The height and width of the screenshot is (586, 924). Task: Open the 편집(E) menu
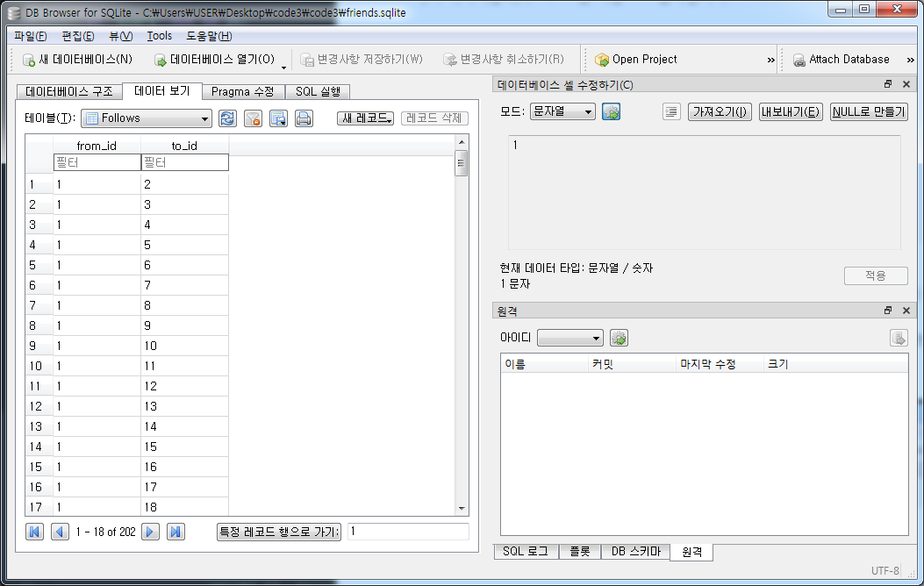[78, 36]
